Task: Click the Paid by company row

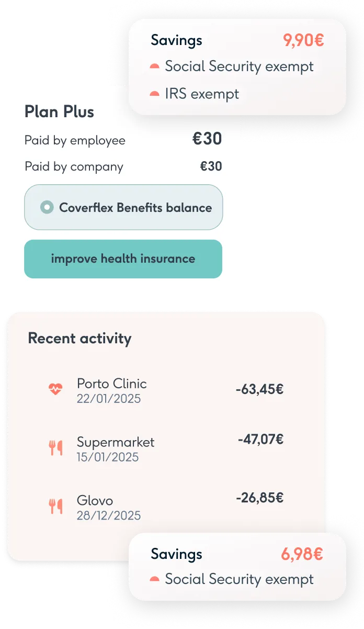Action: click(123, 167)
